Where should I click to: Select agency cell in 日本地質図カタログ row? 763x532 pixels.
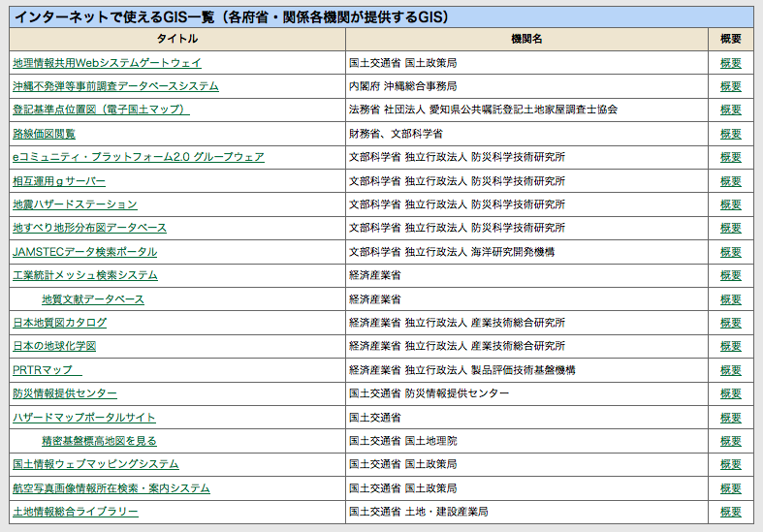tap(527, 323)
